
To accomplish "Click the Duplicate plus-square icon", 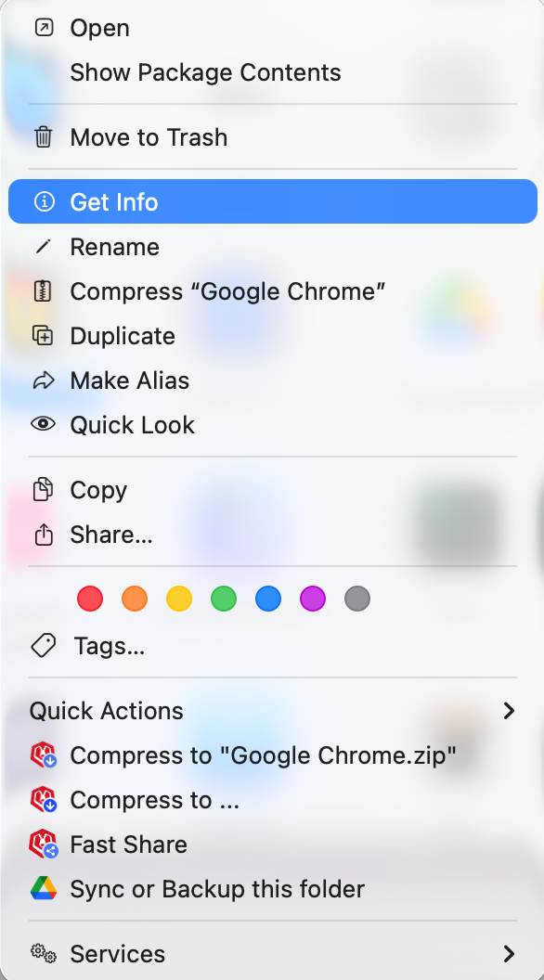I will [43, 336].
